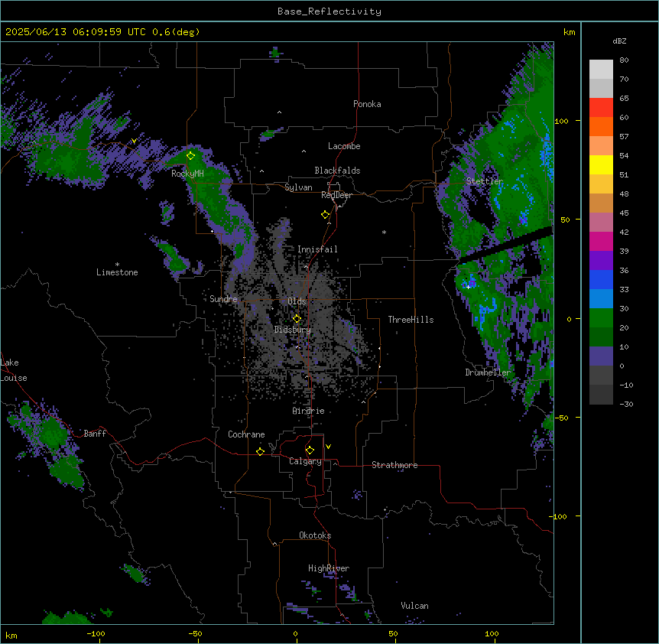Select the yellow diamond marker between Olds and Didsbury
Image resolution: width=659 pixels, height=644 pixels.
coord(297,318)
